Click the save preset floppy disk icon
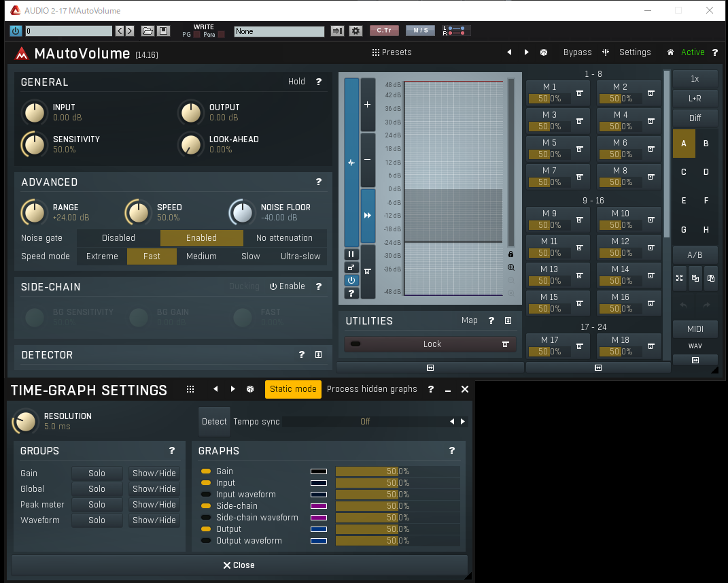 point(163,31)
